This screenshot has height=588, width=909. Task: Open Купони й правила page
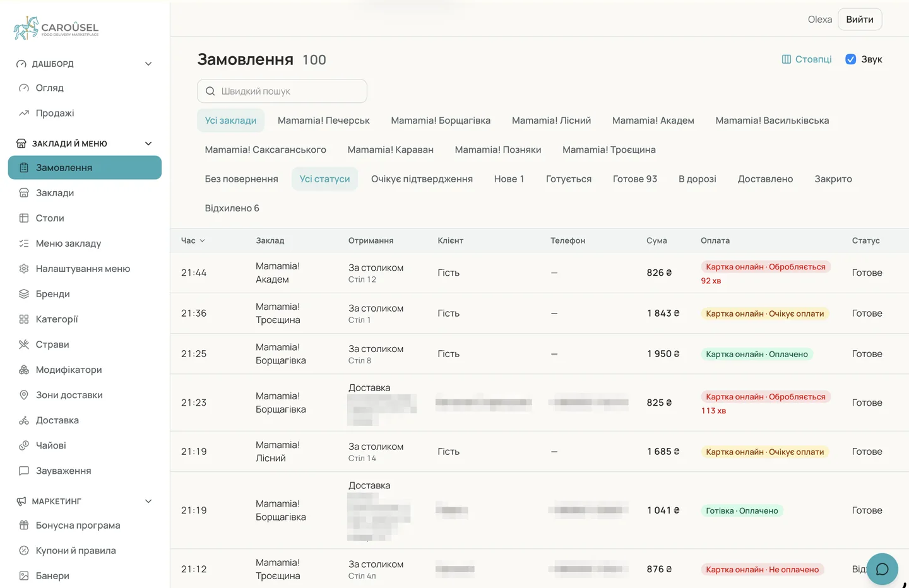click(85, 550)
